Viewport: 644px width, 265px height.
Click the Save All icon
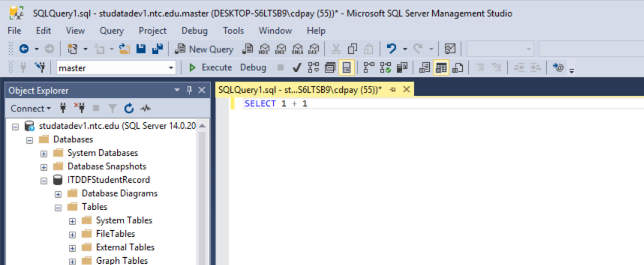click(x=157, y=49)
